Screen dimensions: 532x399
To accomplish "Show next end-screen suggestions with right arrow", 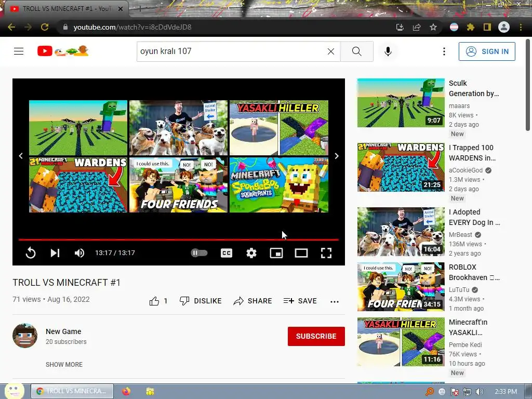I will pyautogui.click(x=337, y=156).
